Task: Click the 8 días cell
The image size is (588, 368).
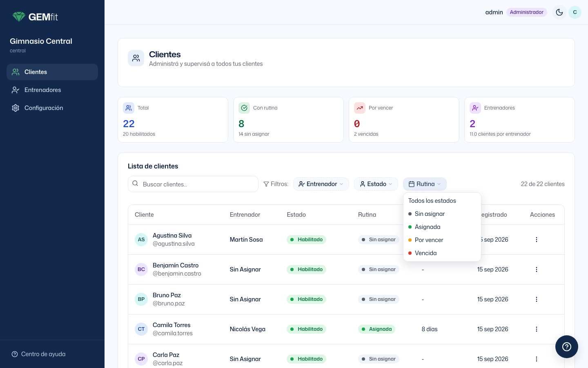Action: point(430,329)
